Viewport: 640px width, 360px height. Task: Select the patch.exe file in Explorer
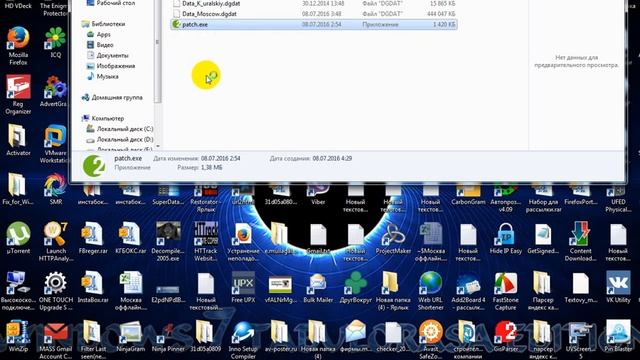click(313, 24)
